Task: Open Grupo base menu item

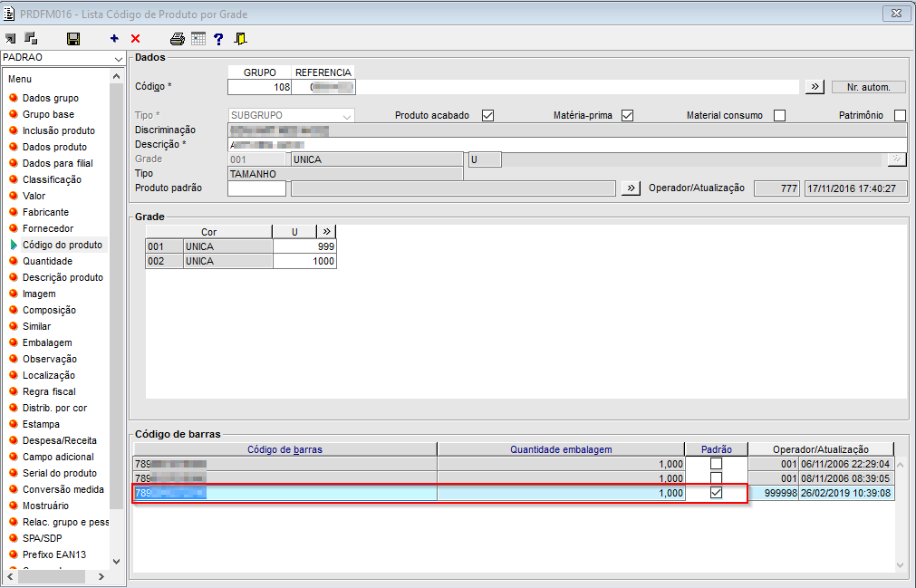Action: coord(49,114)
